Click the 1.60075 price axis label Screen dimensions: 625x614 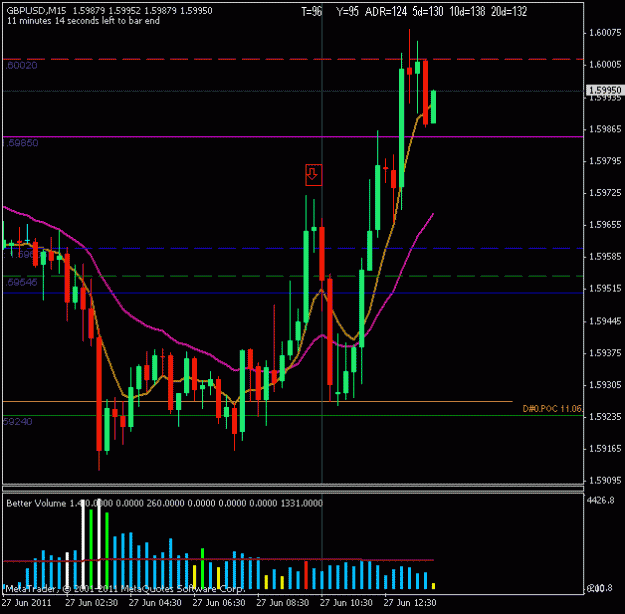click(x=605, y=33)
